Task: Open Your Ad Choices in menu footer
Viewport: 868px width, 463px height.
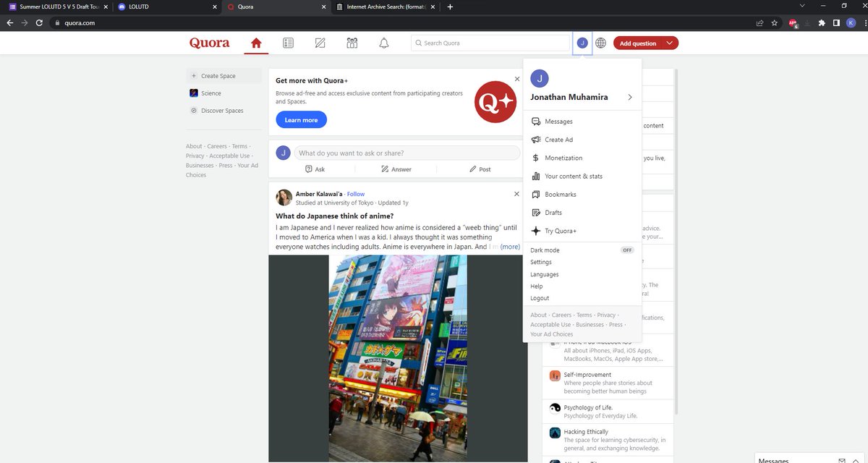Action: (x=552, y=334)
